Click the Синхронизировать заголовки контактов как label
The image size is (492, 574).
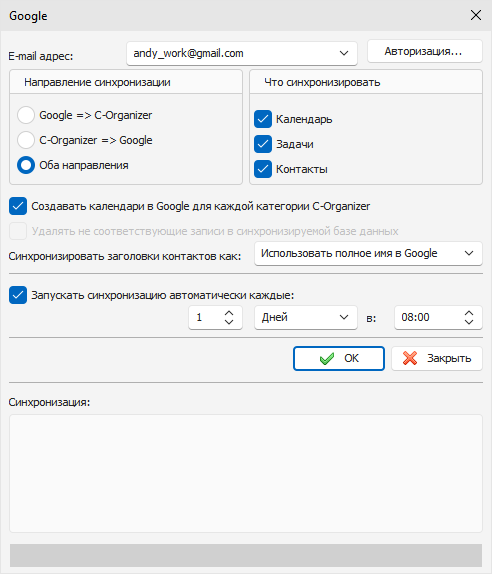click(x=125, y=256)
